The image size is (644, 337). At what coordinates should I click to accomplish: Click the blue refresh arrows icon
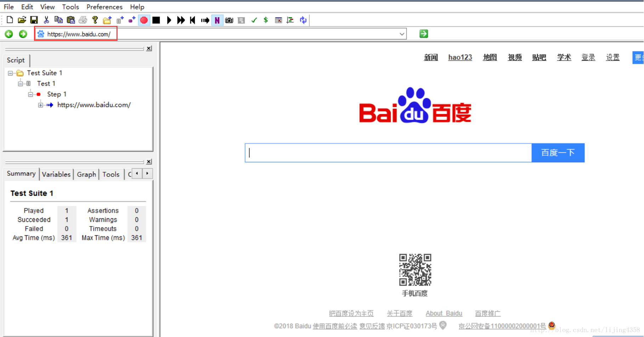303,20
